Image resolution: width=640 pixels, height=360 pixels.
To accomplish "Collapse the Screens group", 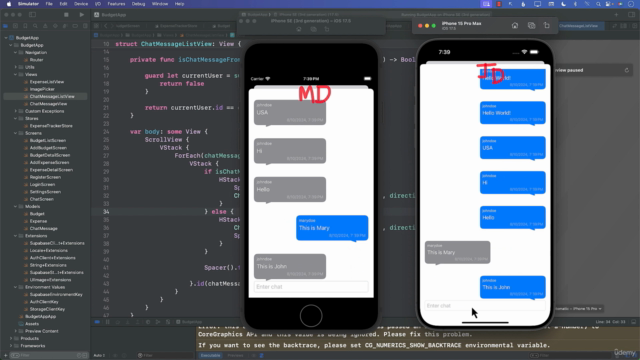I will click(16, 133).
